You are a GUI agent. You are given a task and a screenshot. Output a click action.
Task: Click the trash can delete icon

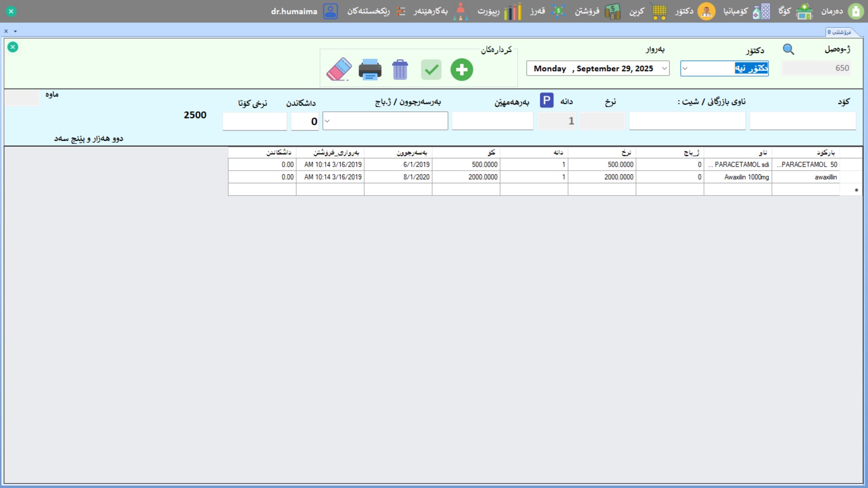400,70
